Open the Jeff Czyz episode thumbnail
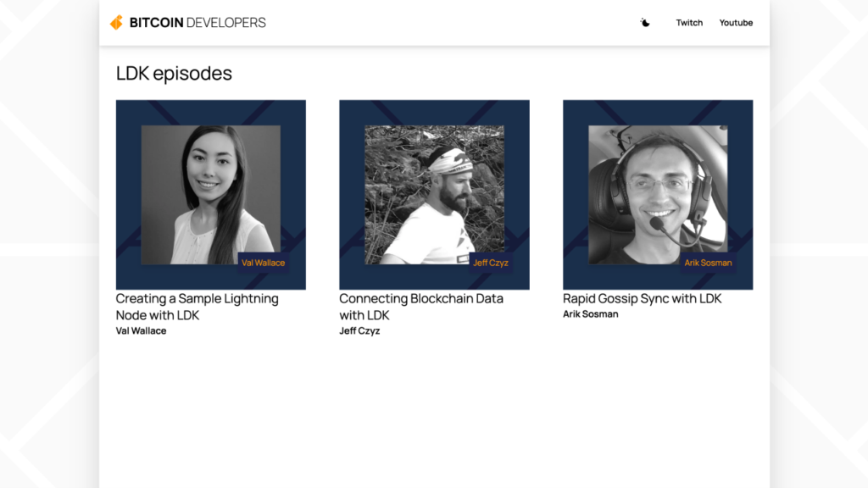Screen dimensions: 868x488 click(435, 195)
